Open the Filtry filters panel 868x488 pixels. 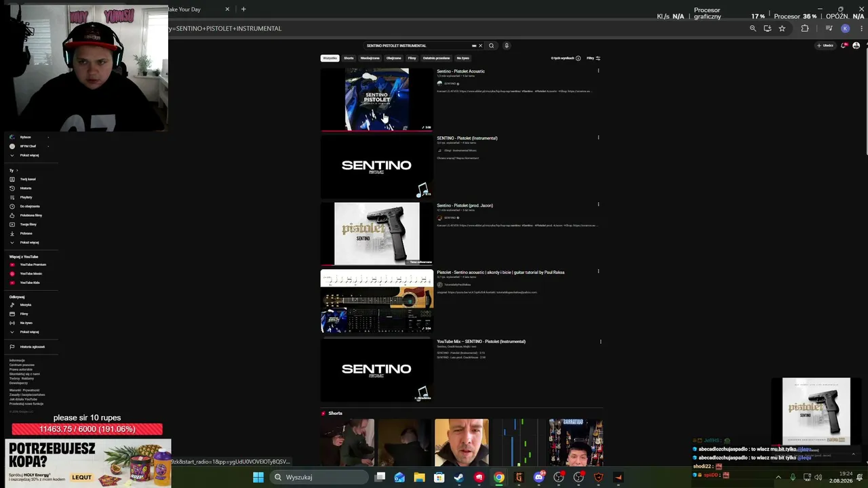coord(593,58)
